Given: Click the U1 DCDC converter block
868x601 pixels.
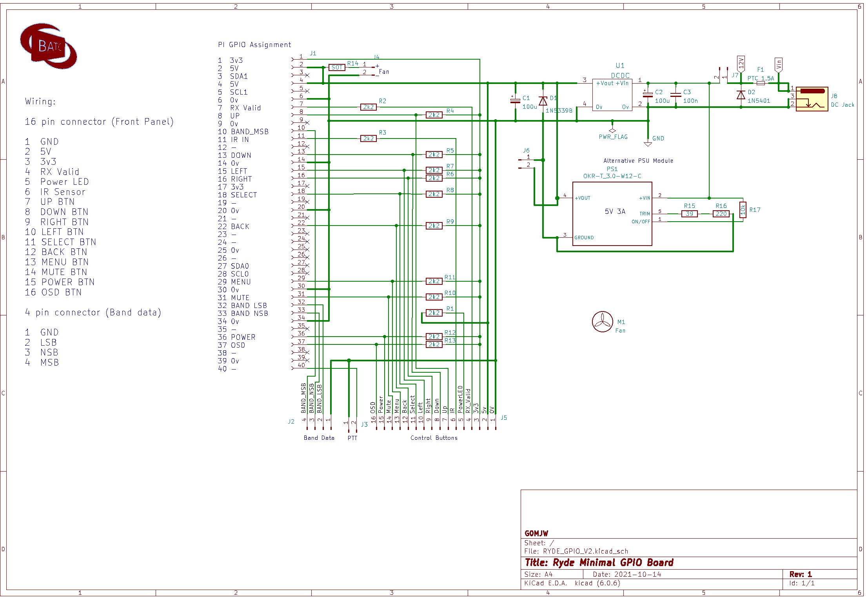Looking at the screenshot, I should click(x=612, y=95).
